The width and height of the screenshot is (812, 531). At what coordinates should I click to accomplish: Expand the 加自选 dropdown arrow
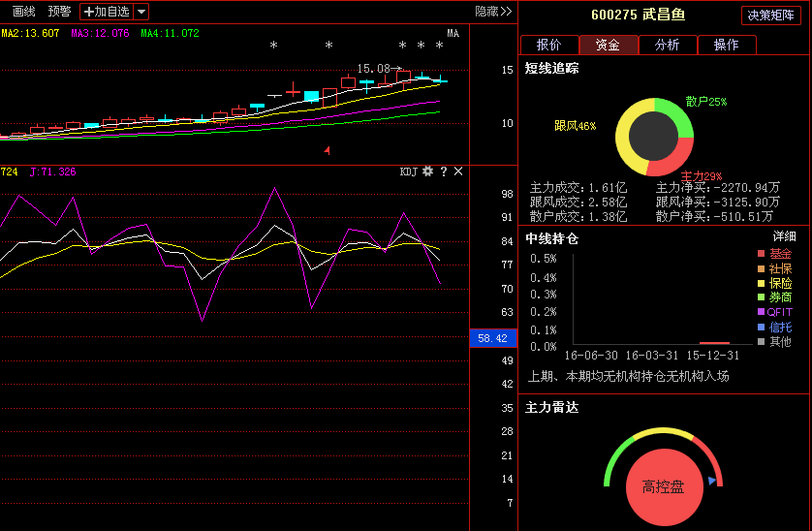coord(141,12)
